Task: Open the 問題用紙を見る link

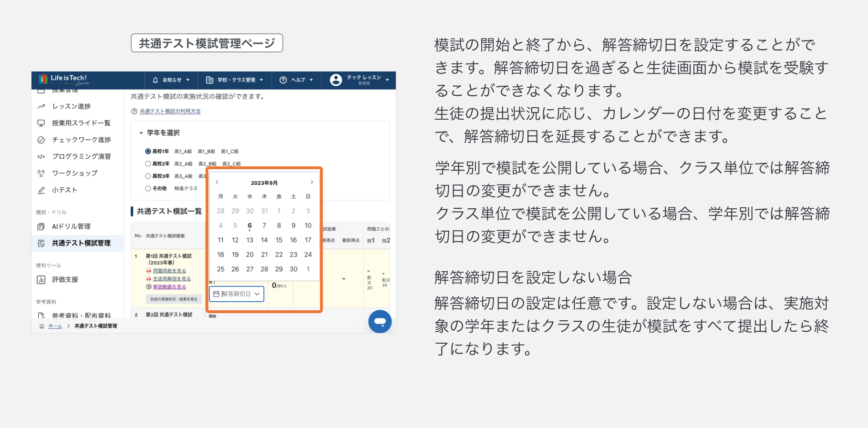Action: coord(169,271)
